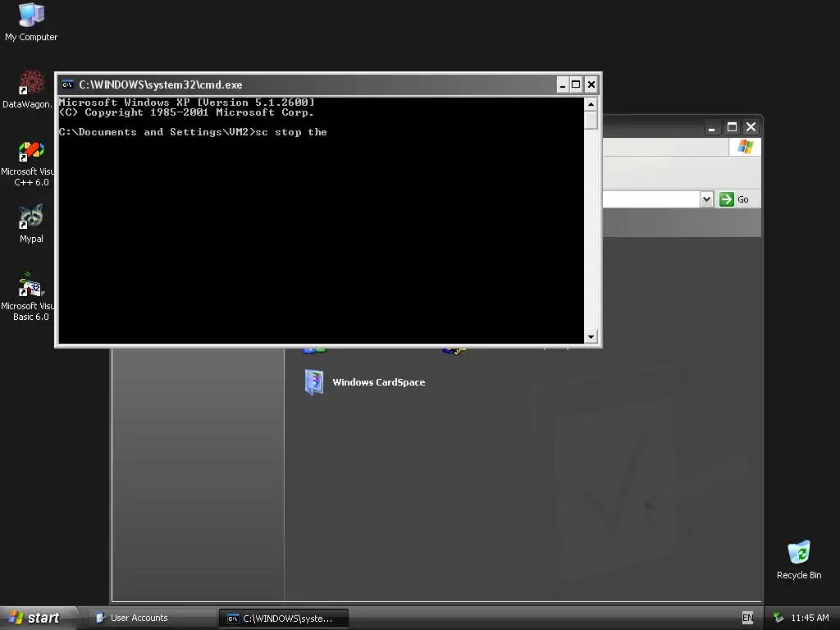The width and height of the screenshot is (840, 630).
Task: Open the Windows CardSpace link
Action: point(379,382)
